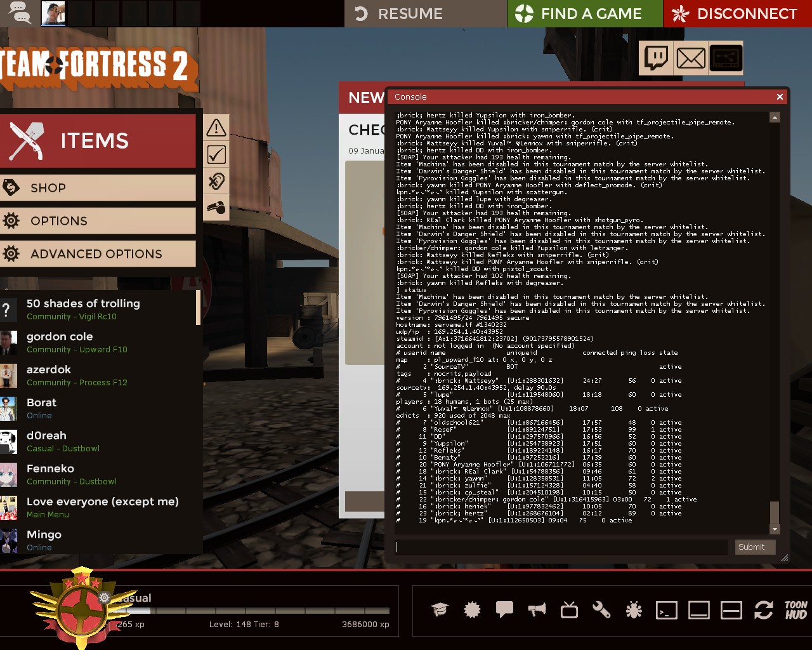The width and height of the screenshot is (812, 650).
Task: Open the graduation cap training icon
Action: tap(440, 610)
